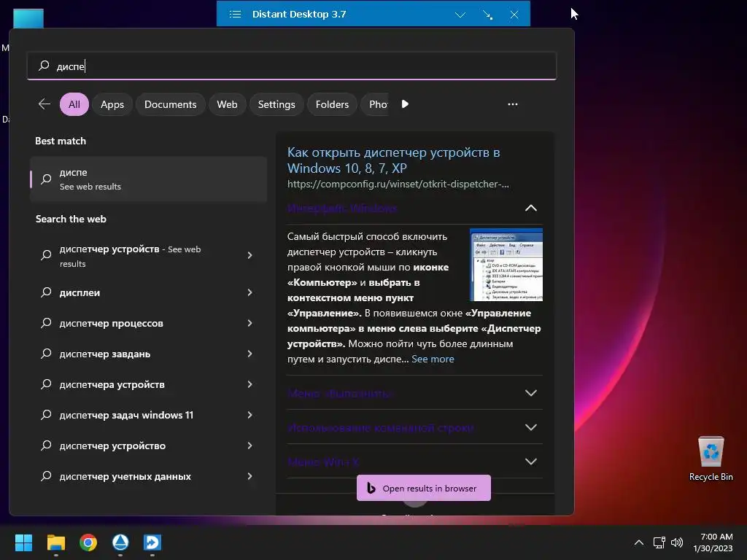
Task: Collapse the 'Интерфейс Windows' section
Action: (531, 208)
